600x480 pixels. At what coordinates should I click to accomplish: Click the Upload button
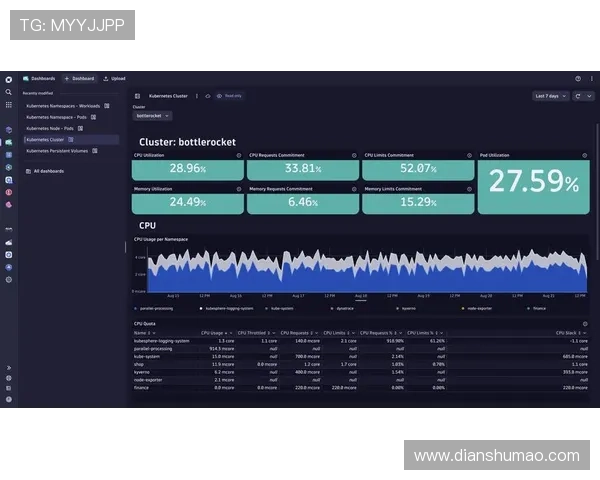[114, 79]
